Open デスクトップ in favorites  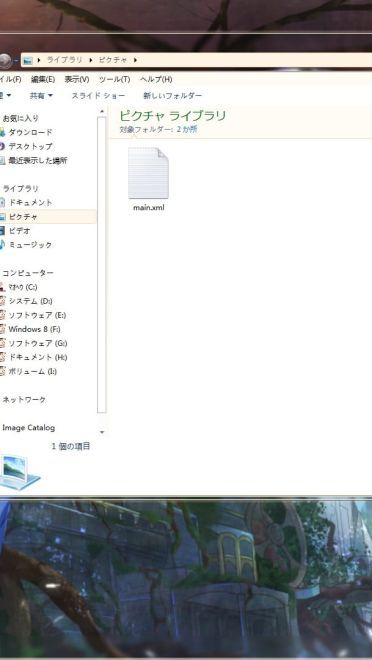point(30,146)
